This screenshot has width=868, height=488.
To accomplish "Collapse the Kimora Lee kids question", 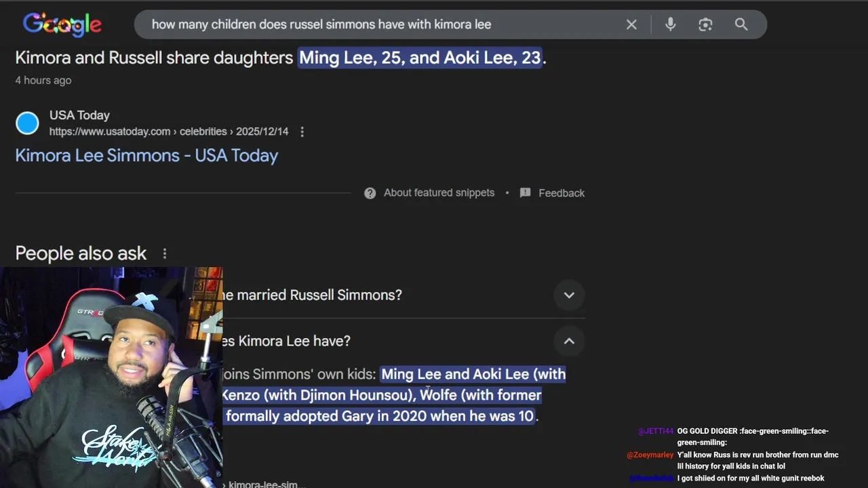I will point(569,341).
